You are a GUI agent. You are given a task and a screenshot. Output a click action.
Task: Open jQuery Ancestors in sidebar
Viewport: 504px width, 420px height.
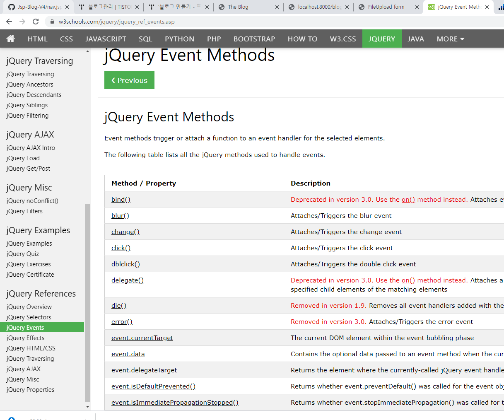click(x=30, y=84)
